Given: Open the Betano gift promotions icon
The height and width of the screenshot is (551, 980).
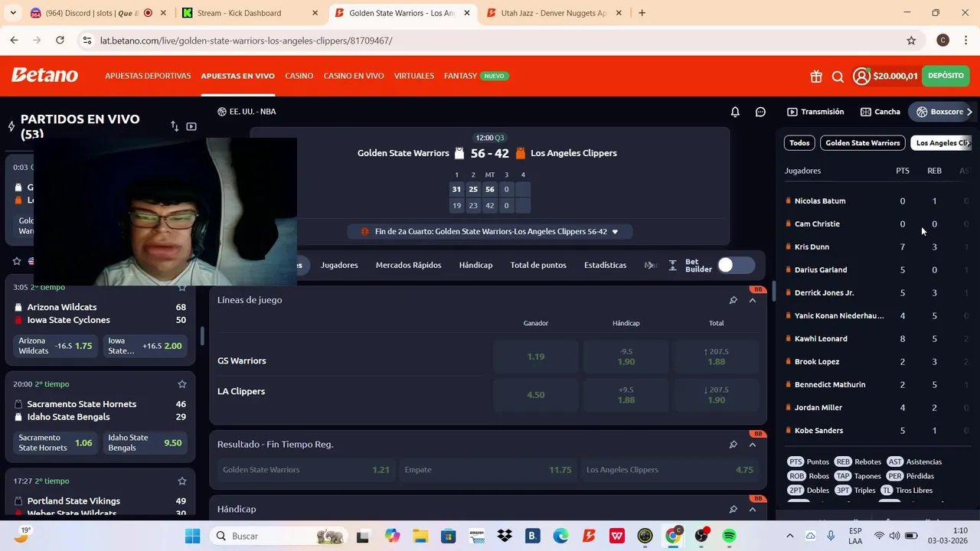Looking at the screenshot, I should [816, 76].
